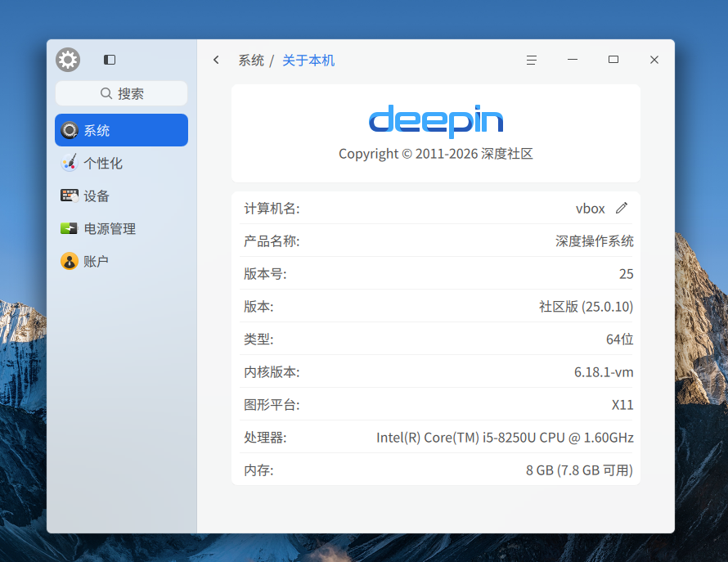Image resolution: width=728 pixels, height=562 pixels.
Task: Edit computer name with pencil icon
Action: (622, 208)
